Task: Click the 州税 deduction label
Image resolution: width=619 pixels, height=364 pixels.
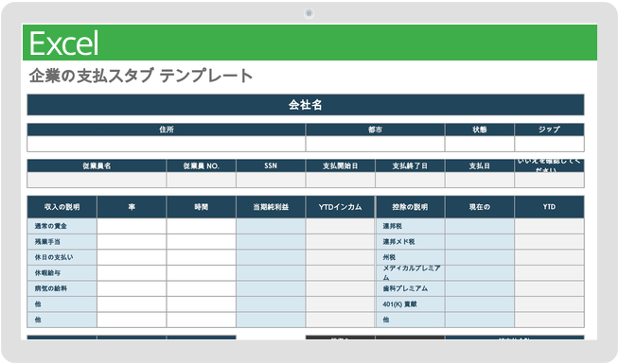Action: [389, 257]
